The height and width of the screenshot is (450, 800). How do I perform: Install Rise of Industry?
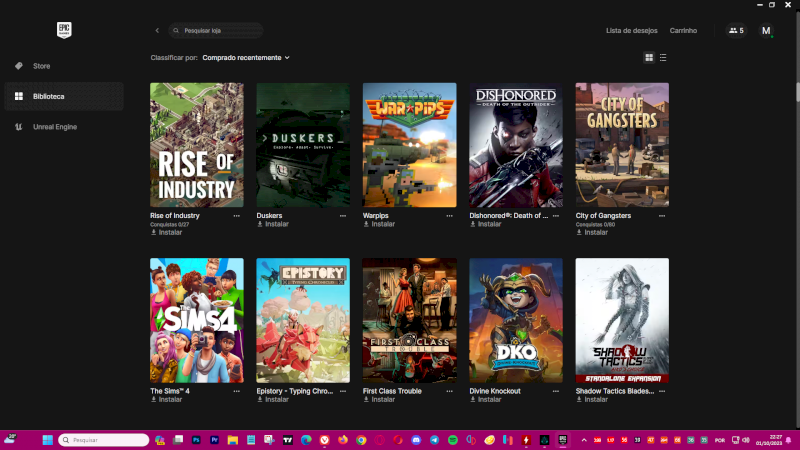pyautogui.click(x=166, y=232)
